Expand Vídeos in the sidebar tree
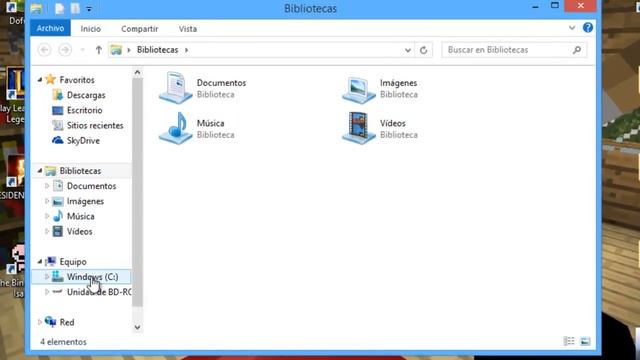 (47, 231)
